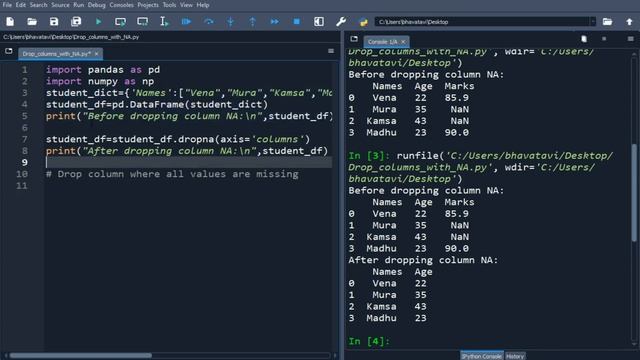Interrupt the console kernel
This screenshot has height=360, width=640.
point(604,39)
